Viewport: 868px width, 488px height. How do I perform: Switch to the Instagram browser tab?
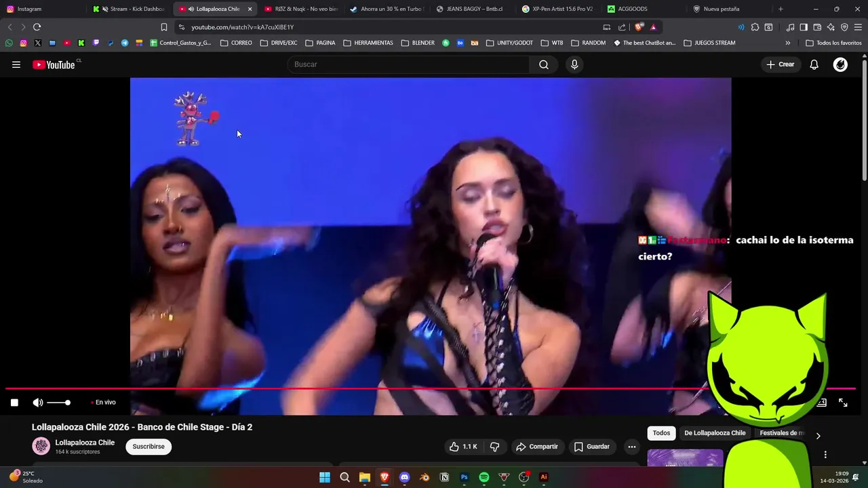[42, 9]
